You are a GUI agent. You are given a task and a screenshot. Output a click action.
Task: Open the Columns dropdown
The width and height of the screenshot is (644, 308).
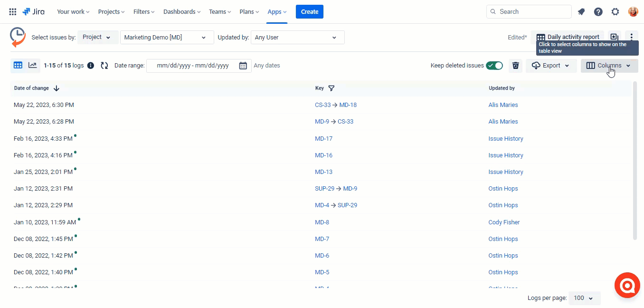(609, 66)
